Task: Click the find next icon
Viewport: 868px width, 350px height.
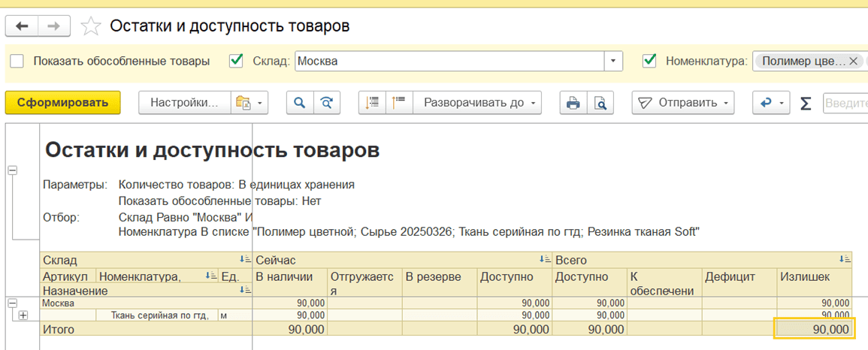Action: pyautogui.click(x=326, y=103)
